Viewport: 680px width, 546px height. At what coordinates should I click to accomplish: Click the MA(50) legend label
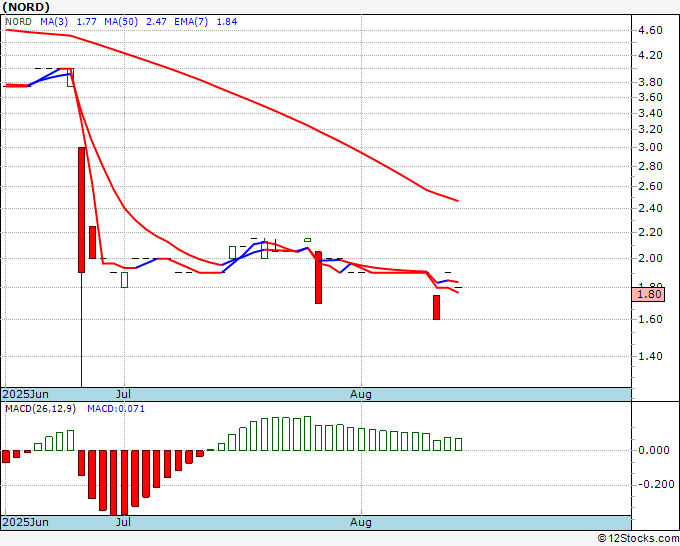[x=121, y=22]
